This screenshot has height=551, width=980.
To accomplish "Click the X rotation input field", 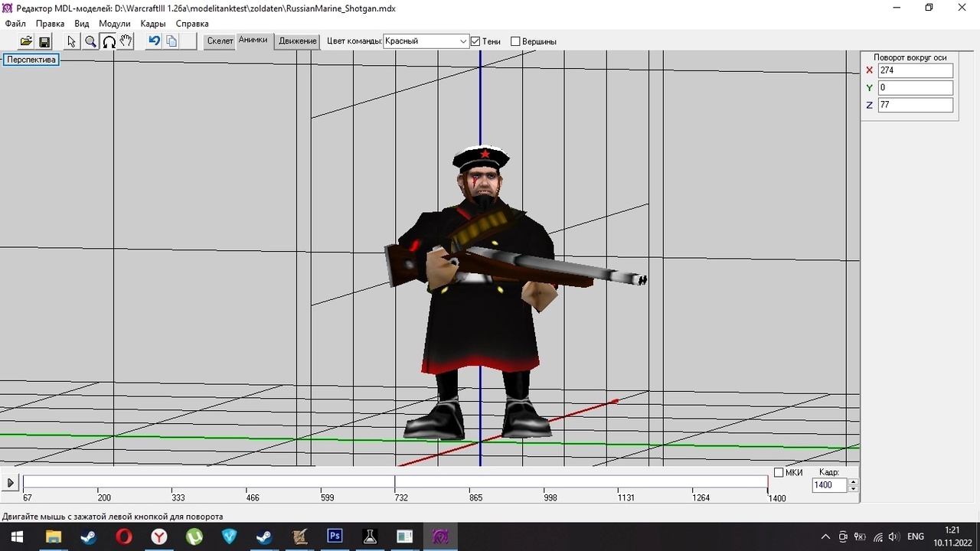I will coord(915,70).
